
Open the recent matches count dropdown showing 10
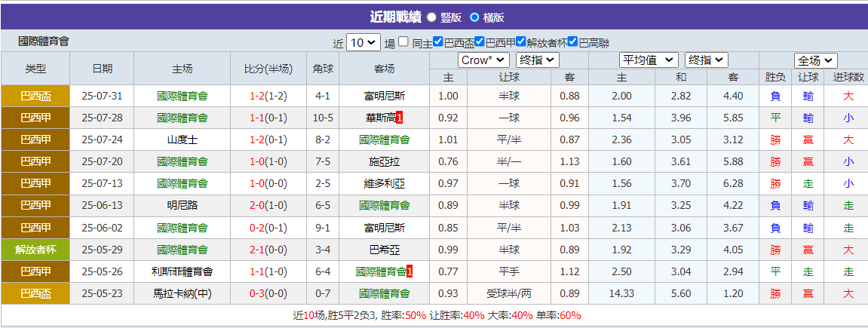coord(363,43)
